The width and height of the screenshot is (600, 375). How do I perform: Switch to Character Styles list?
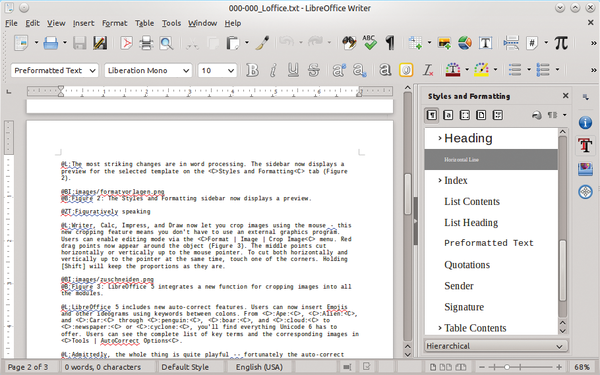(x=448, y=115)
